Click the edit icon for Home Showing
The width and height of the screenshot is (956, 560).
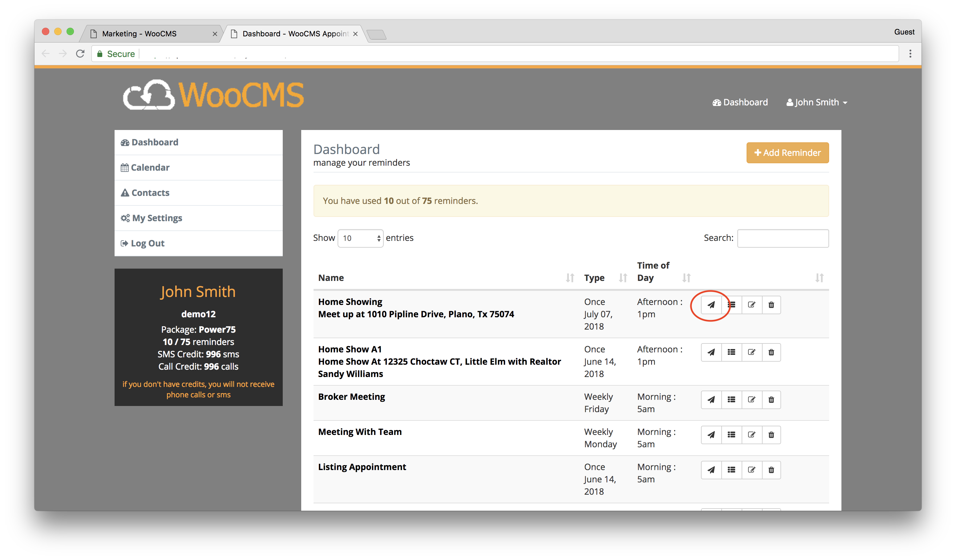click(x=750, y=305)
